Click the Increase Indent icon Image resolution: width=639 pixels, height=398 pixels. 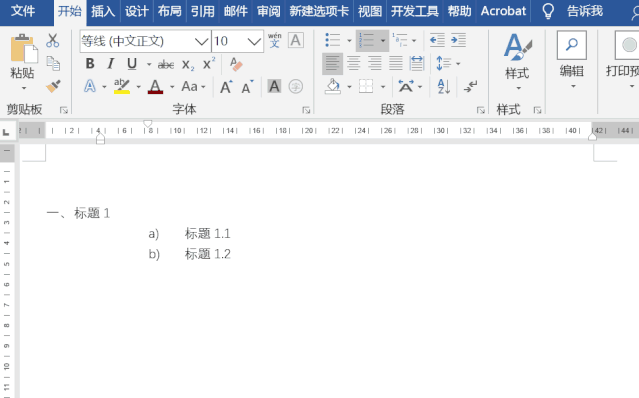coord(458,40)
